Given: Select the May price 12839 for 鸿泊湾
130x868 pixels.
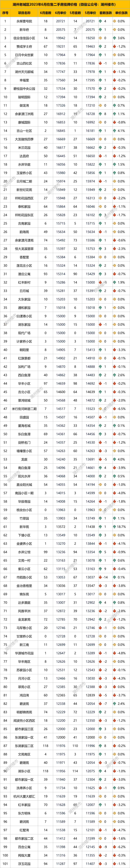Looking at the screenshot, I should click(90, 695).
